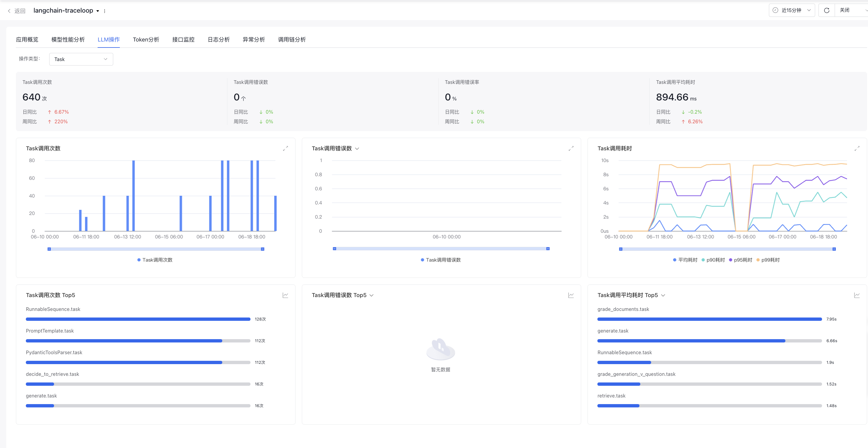Toggle the Task调用错误数 legend item
The height and width of the screenshot is (448, 868).
point(441,260)
